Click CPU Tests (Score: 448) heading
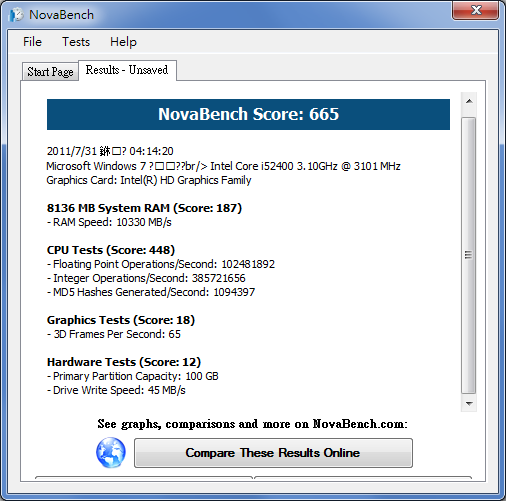Image resolution: width=506 pixels, height=501 pixels. click(x=111, y=250)
